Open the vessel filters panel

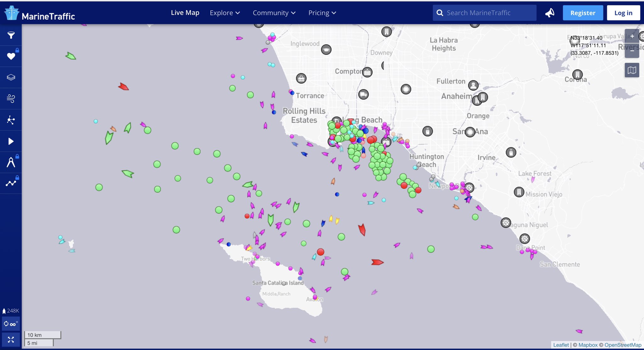(x=11, y=35)
